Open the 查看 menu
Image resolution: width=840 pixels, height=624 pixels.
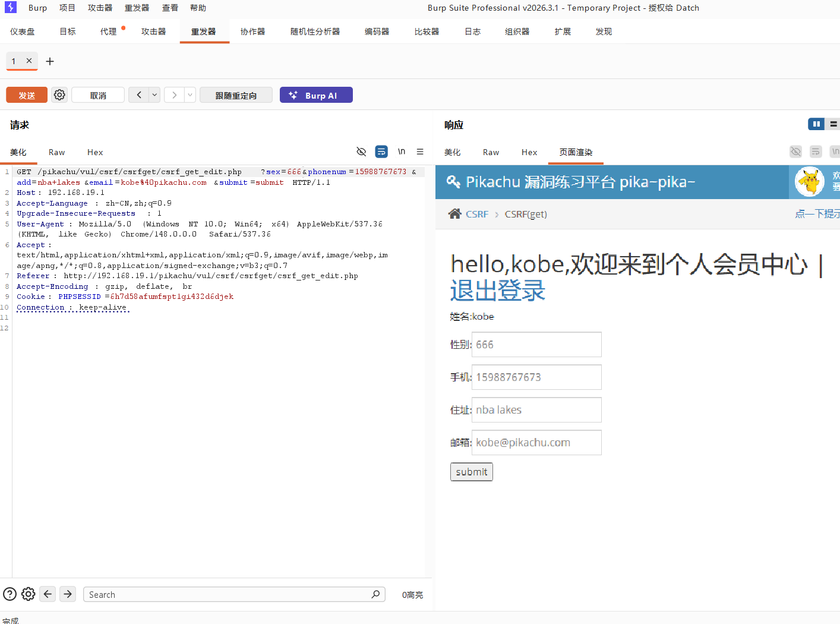click(170, 8)
